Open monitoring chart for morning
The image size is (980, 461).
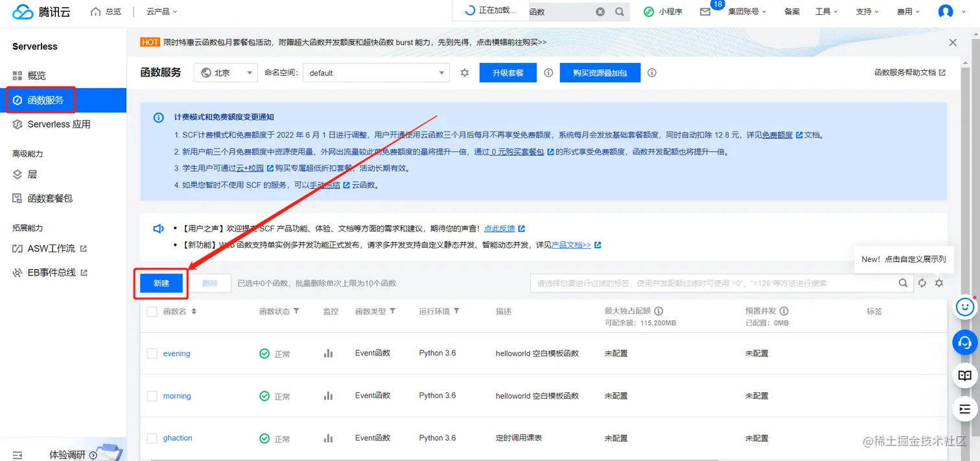point(328,396)
